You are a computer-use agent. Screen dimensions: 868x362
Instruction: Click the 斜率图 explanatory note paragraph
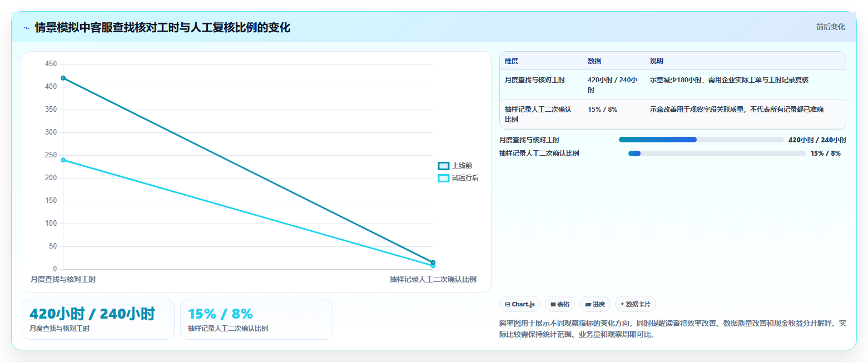[x=673, y=329]
